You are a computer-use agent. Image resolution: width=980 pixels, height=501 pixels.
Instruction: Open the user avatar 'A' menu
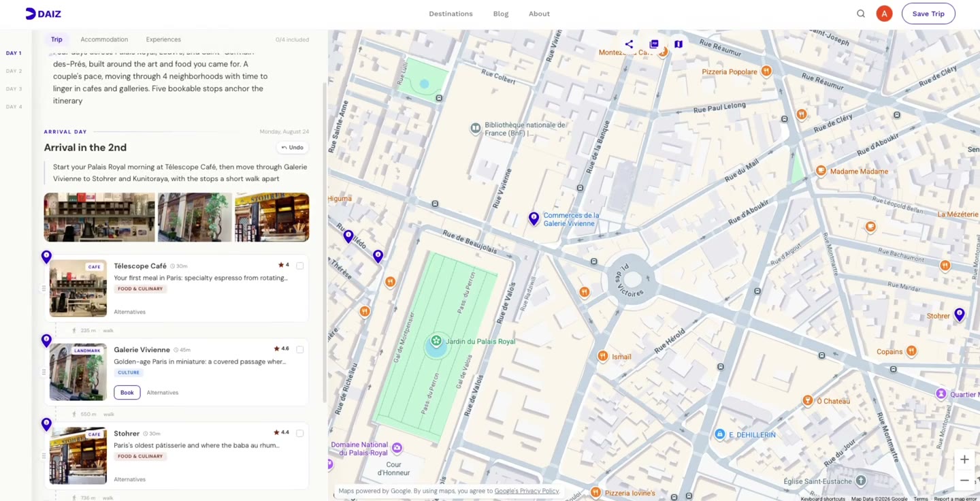884,14
